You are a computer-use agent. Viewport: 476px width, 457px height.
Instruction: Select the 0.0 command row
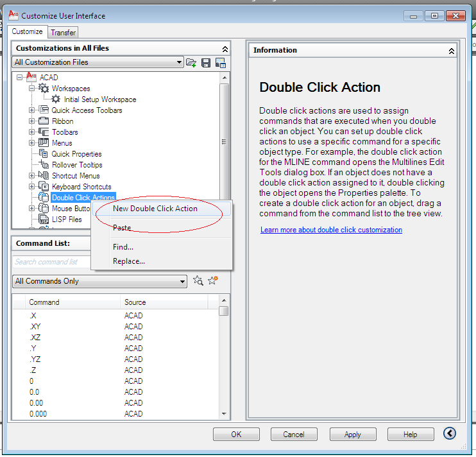[115, 392]
